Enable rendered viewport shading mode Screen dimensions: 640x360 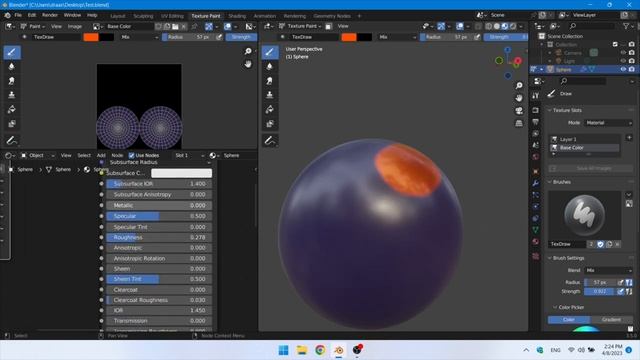point(513,26)
